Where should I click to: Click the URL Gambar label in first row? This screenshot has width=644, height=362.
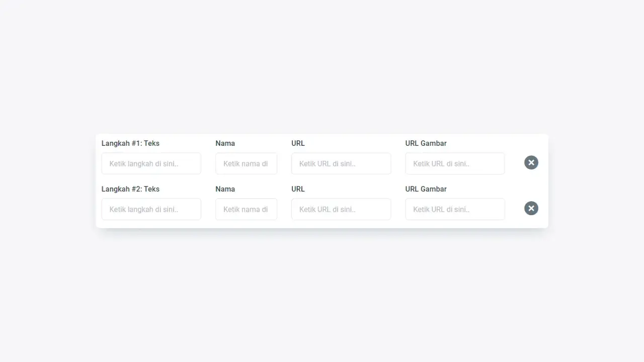[426, 143]
